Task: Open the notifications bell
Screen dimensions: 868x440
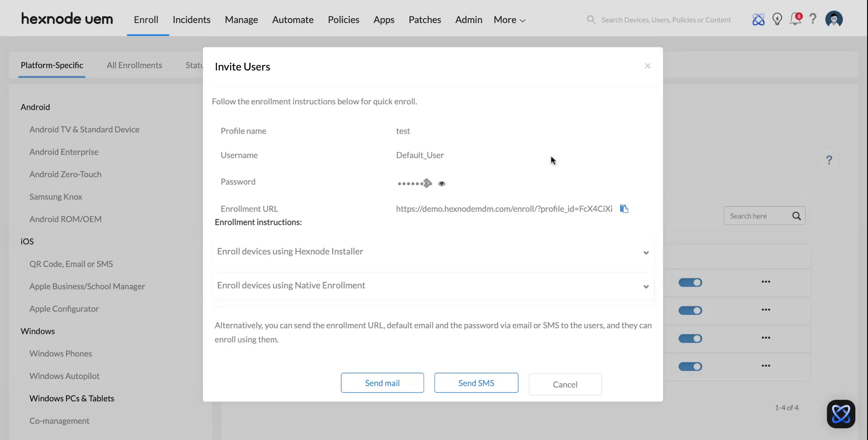Action: point(795,19)
